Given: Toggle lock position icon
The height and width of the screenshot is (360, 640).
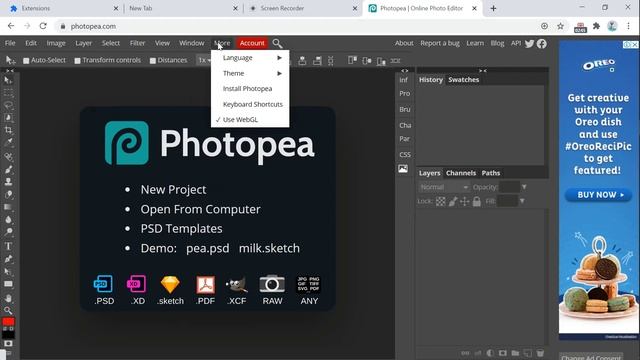Looking at the screenshot, I should 464,201.
